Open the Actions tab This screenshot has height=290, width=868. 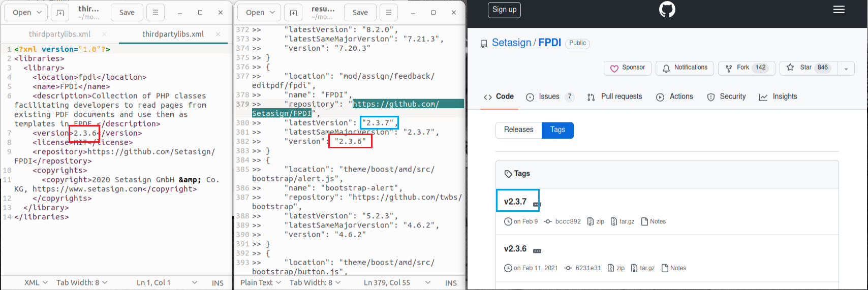pos(674,96)
